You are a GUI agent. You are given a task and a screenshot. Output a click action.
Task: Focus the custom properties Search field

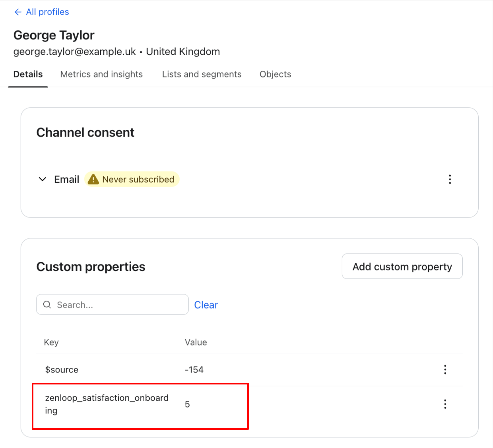(x=112, y=305)
